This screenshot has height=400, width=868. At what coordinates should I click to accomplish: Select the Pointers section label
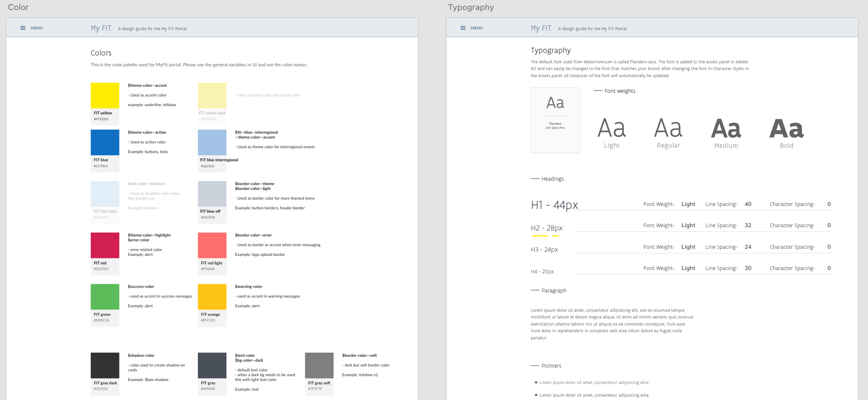tap(551, 366)
